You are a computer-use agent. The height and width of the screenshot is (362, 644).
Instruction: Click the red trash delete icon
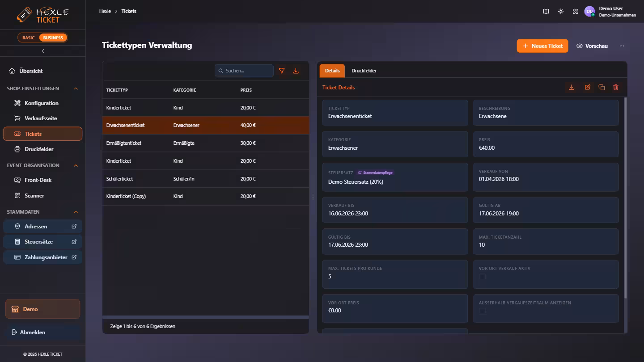click(616, 87)
